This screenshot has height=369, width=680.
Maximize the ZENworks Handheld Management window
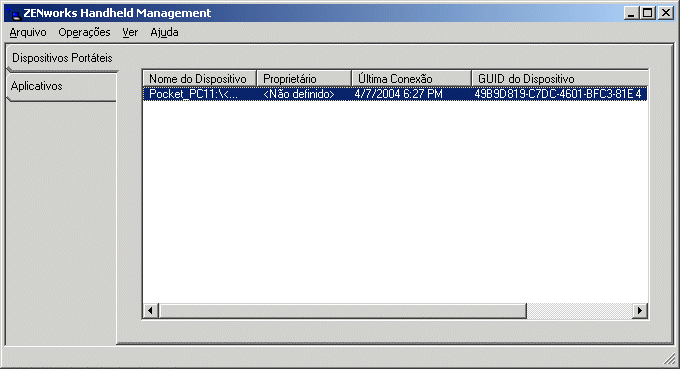(x=647, y=13)
